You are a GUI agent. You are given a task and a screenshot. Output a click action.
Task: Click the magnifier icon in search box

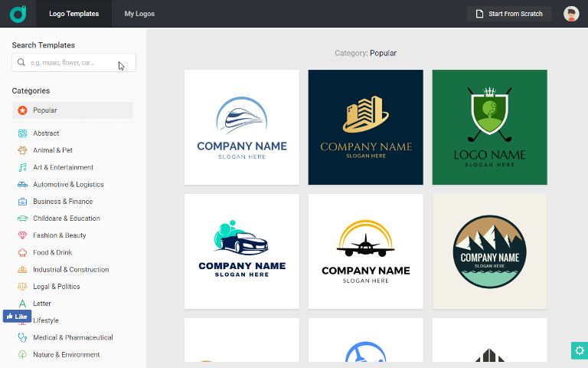click(21, 63)
